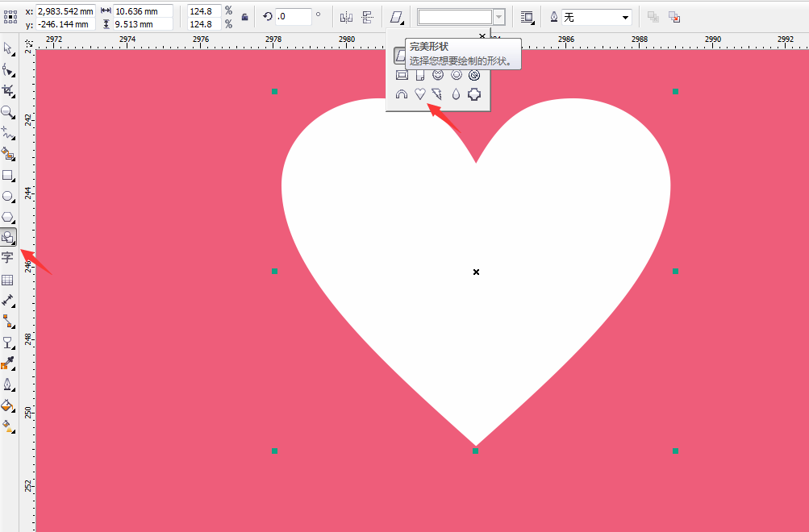Viewport: 809px width, 532px height.
Task: Pick the water drop shape
Action: (x=456, y=94)
